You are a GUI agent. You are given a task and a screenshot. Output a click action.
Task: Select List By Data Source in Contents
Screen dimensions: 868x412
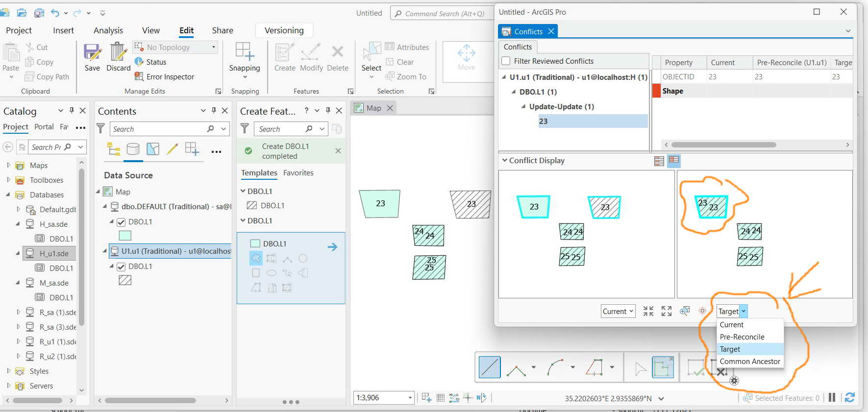point(133,149)
